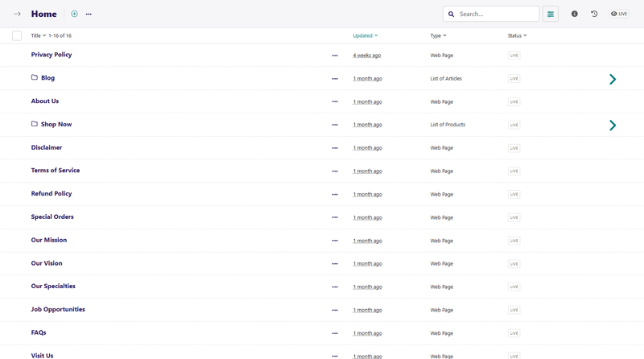
Task: Open the page history icon
Action: click(594, 14)
